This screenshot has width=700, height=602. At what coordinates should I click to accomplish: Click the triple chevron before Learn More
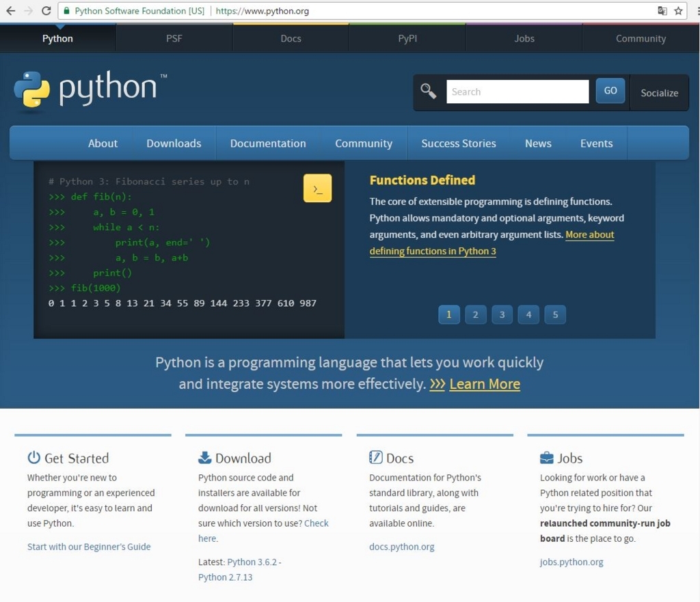(x=437, y=384)
